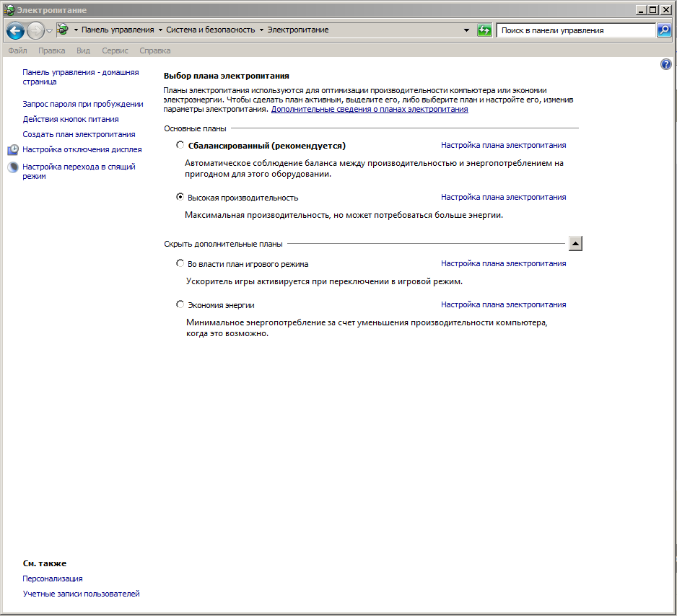Click the Выбор плана электропитания heading
The height and width of the screenshot is (616, 677).
226,76
